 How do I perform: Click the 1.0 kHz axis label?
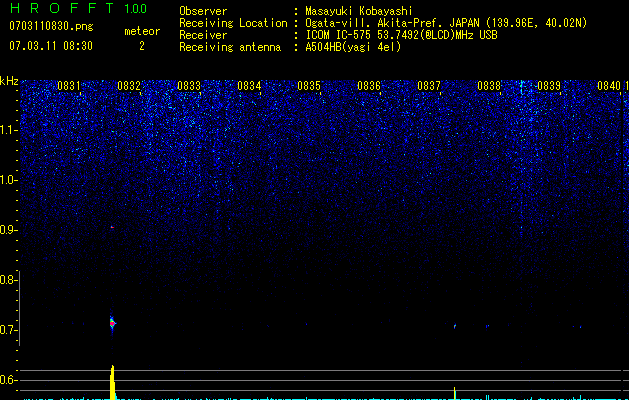coord(8,180)
